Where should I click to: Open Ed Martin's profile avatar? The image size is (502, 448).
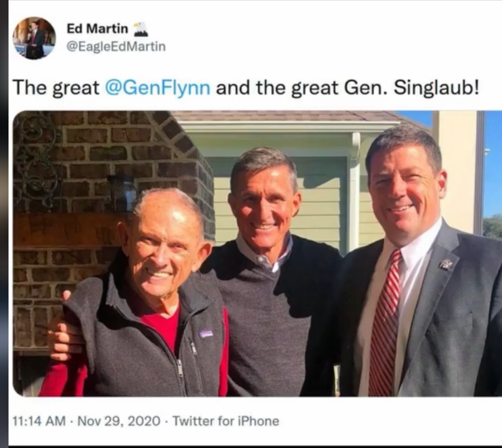point(34,38)
